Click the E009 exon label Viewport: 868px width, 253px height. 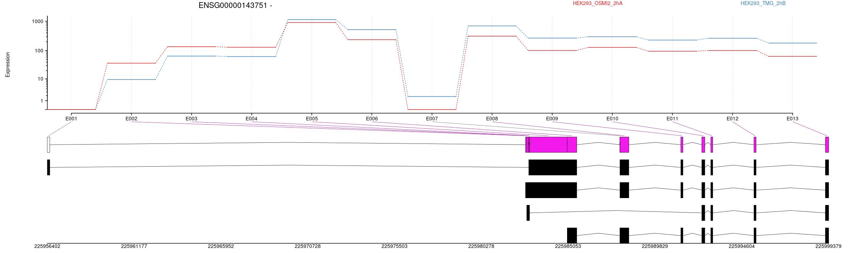[552, 119]
